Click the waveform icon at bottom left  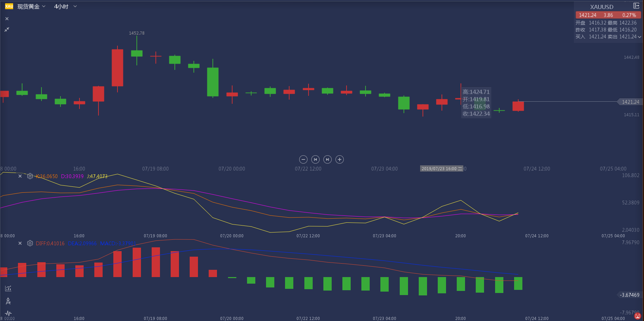click(x=8, y=313)
